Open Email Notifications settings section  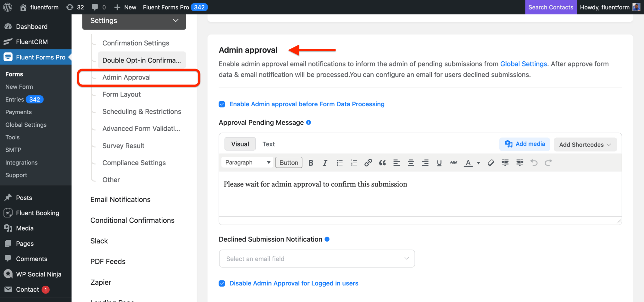(120, 199)
